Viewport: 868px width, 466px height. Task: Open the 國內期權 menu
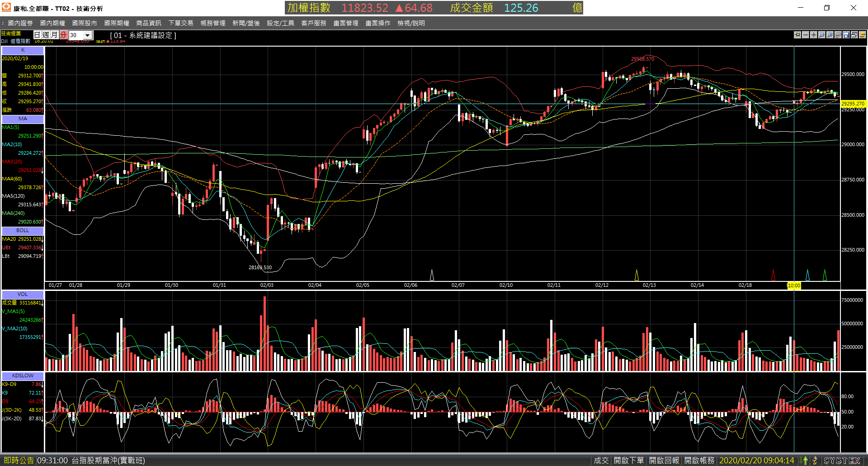52,23
